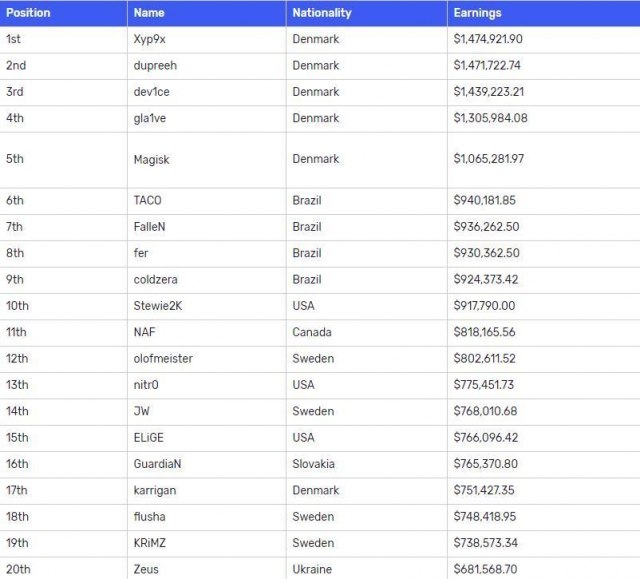Click the dev1ce name cell

coord(153,92)
